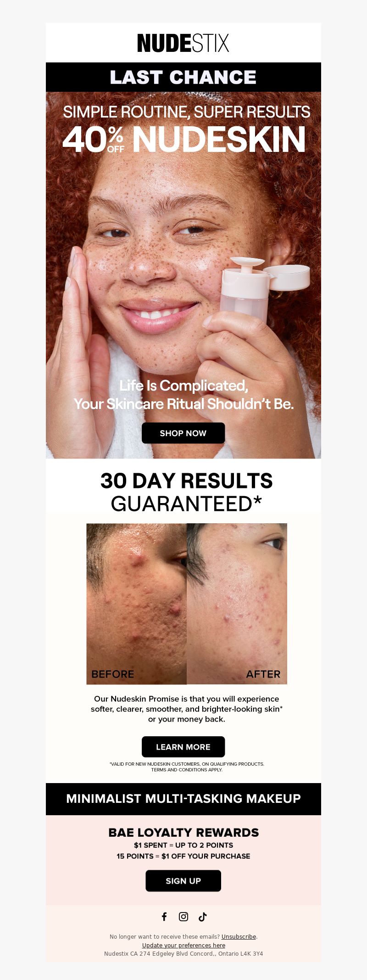367x980 pixels.
Task: Click the LEARN MORE button
Action: pos(183,747)
